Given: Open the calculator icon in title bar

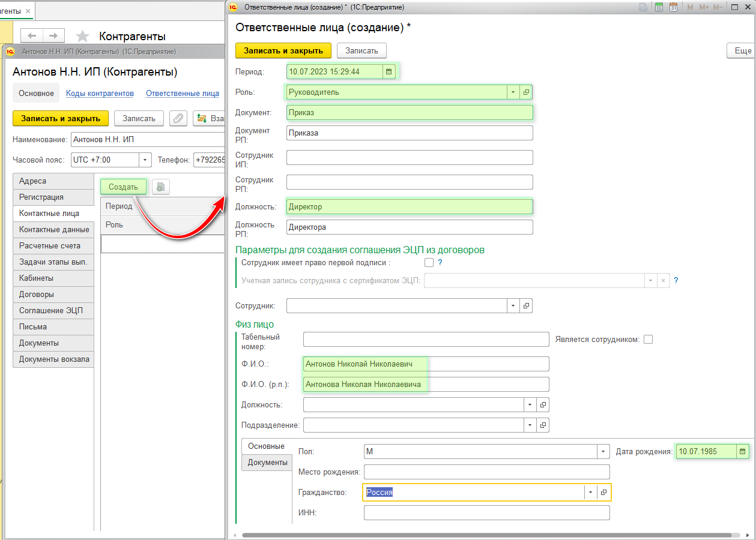Looking at the screenshot, I should pyautogui.click(x=659, y=7).
